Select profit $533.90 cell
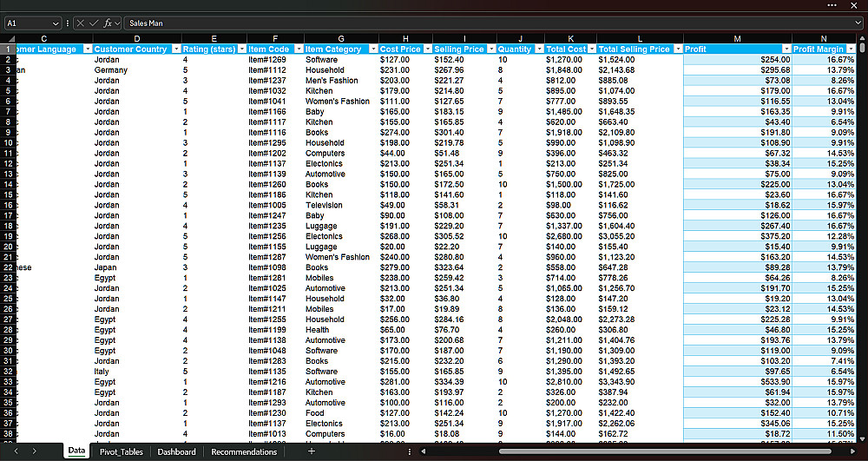This screenshot has height=461, width=868. 737,382
